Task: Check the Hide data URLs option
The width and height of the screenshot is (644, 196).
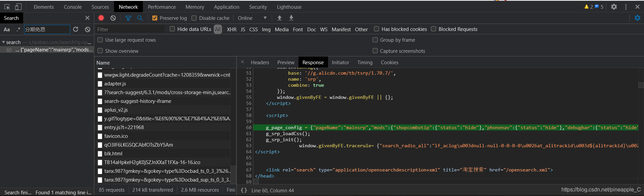Action: point(172,29)
